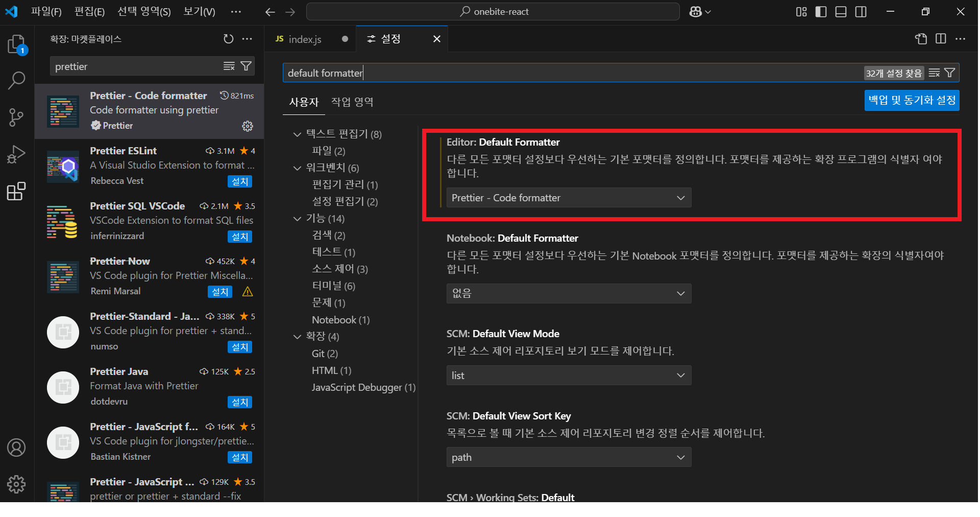The width and height of the screenshot is (980, 517).
Task: Close the 설정 tab
Action: click(437, 39)
